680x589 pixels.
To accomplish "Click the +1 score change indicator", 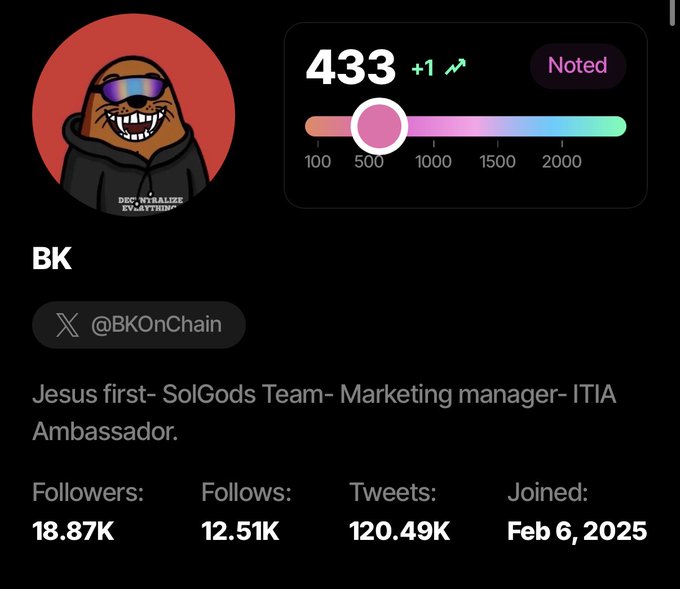I will click(x=422, y=68).
